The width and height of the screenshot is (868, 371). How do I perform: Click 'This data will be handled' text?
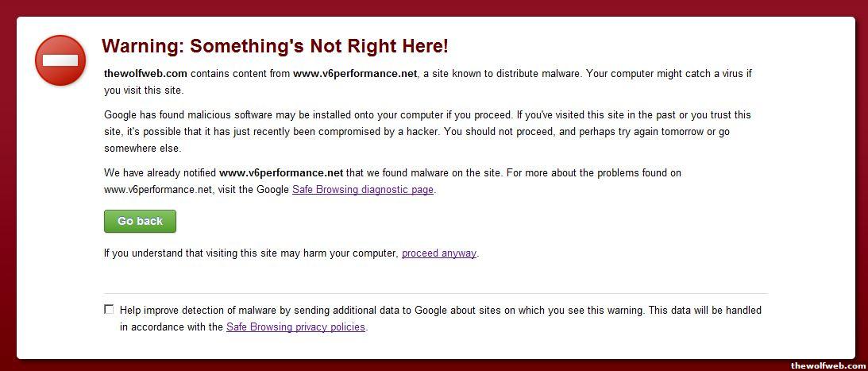pos(704,311)
